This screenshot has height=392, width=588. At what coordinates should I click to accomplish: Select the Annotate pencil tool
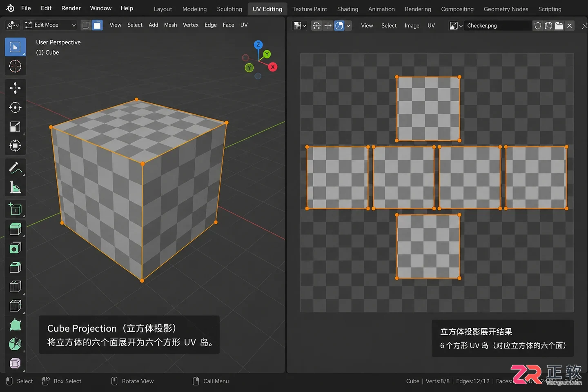[x=15, y=167]
